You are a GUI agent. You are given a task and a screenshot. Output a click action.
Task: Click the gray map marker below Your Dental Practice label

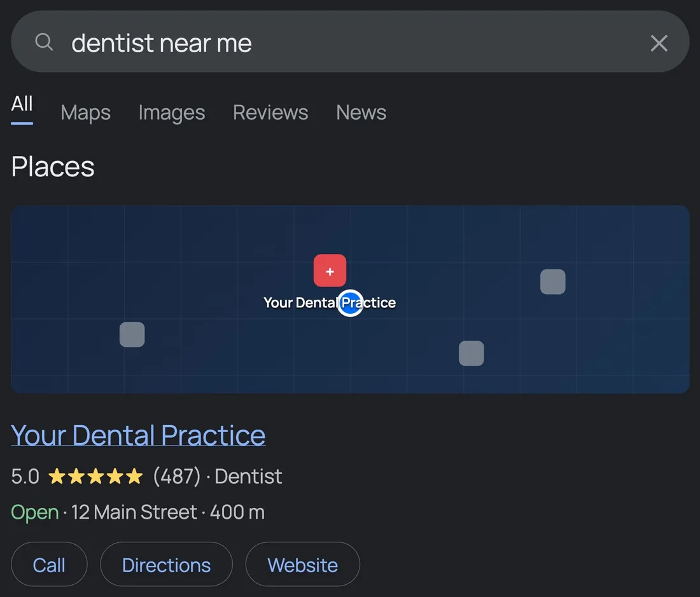pos(472,353)
